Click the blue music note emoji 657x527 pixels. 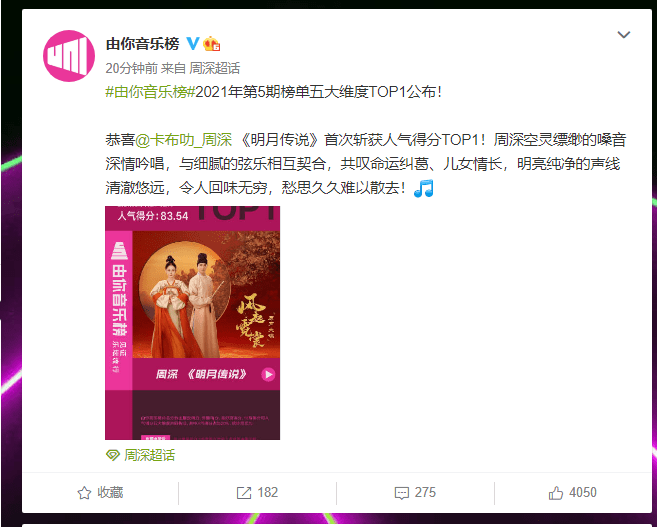point(424,188)
